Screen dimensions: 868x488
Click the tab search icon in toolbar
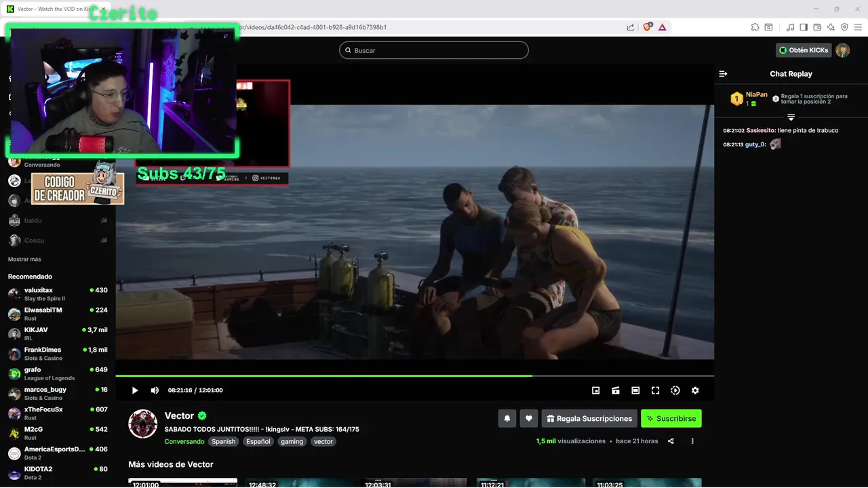(768, 27)
